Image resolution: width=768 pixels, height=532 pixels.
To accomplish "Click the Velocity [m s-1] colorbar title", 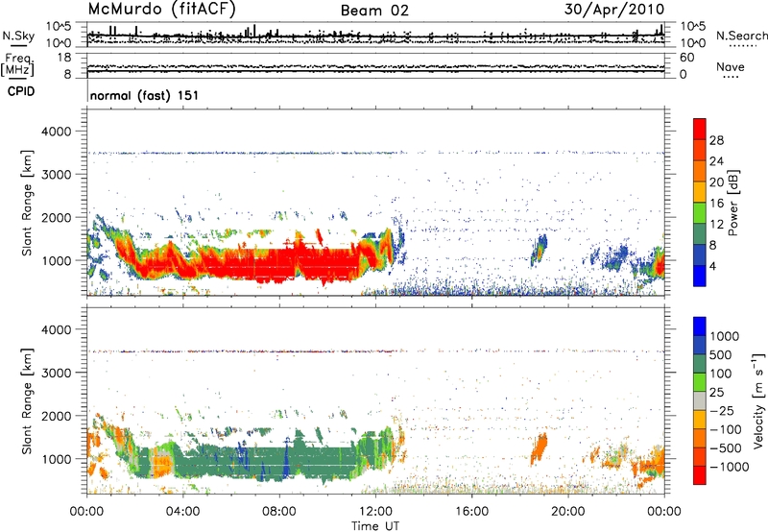I will [758, 400].
